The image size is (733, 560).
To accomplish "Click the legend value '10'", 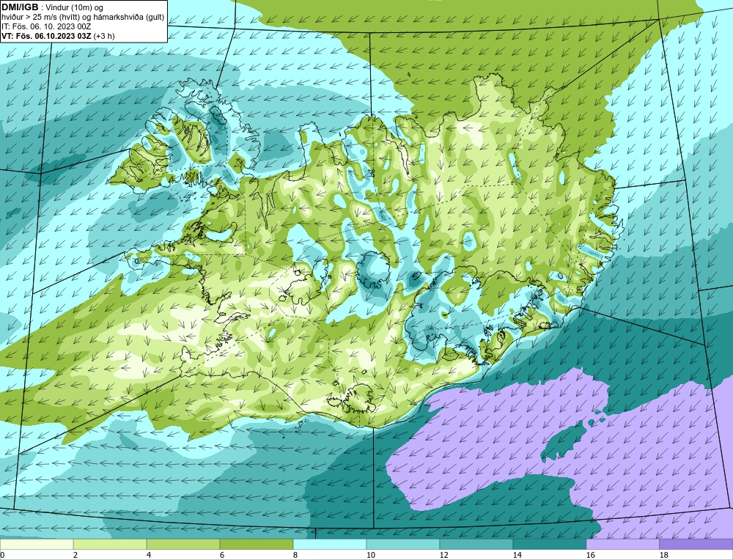I will coord(370,555).
